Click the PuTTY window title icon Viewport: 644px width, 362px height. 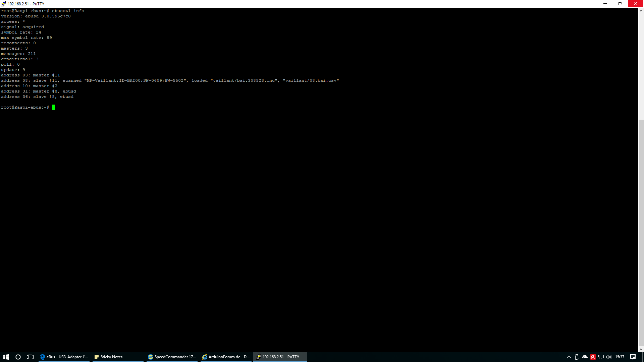click(3, 4)
